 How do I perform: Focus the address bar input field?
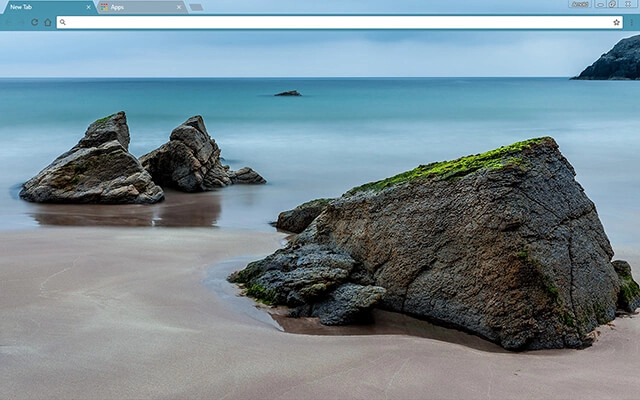(x=340, y=22)
